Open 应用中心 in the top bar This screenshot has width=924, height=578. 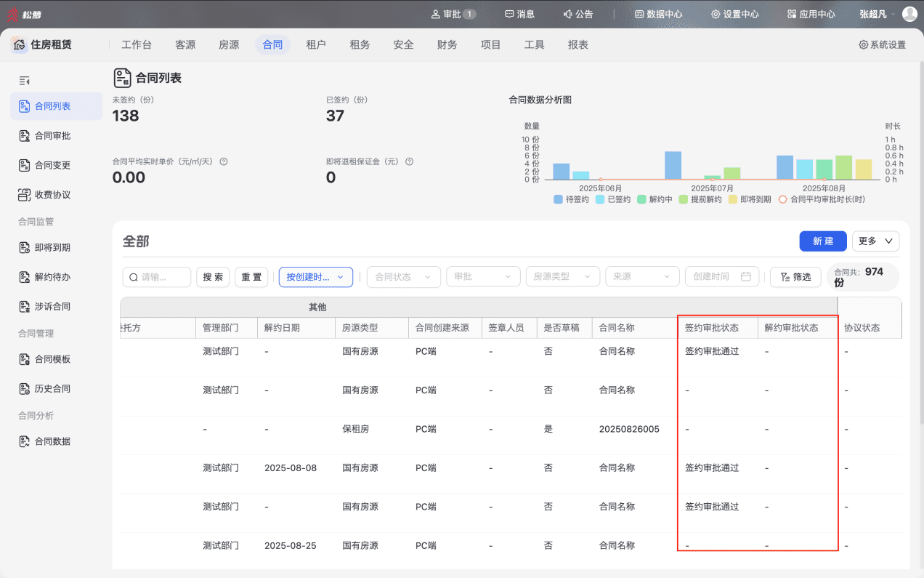click(x=811, y=14)
